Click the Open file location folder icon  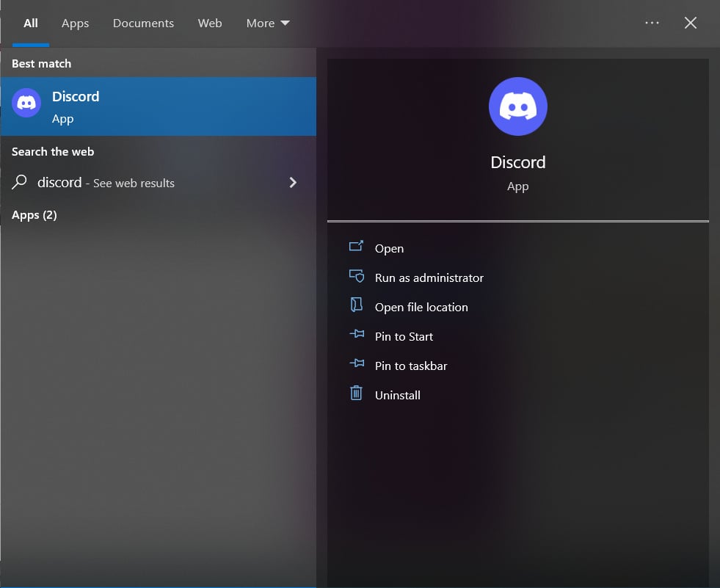point(357,306)
